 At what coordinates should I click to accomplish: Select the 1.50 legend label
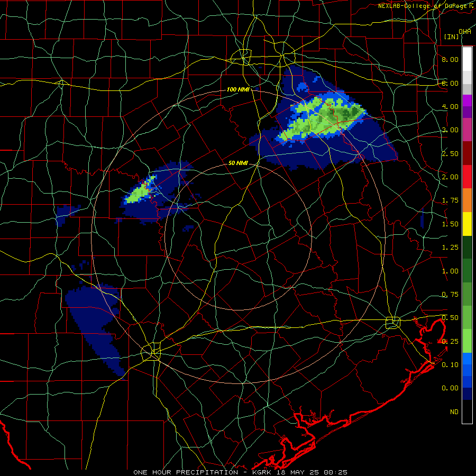[450, 224]
